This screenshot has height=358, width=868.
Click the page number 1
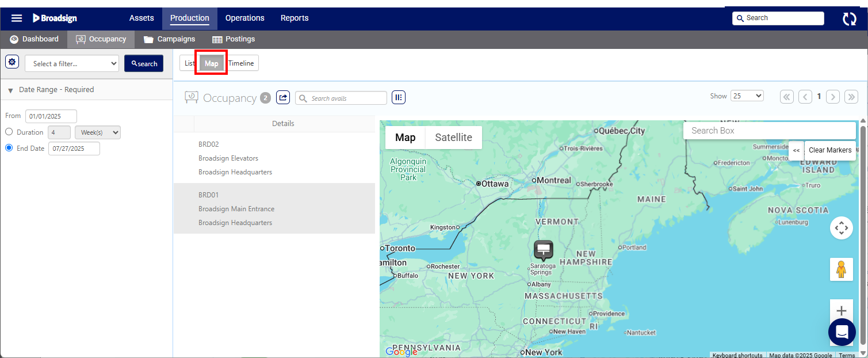pyautogui.click(x=819, y=97)
